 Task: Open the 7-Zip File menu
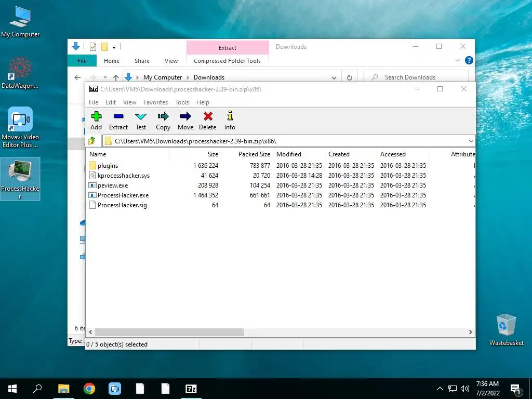pos(94,102)
